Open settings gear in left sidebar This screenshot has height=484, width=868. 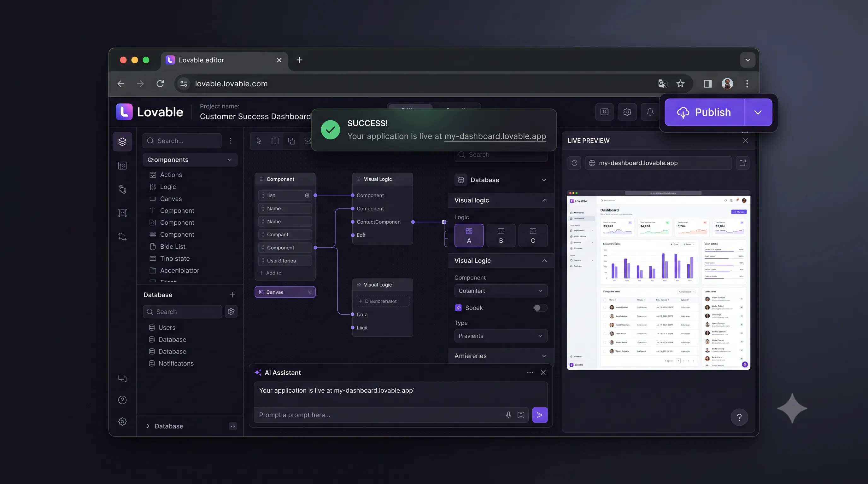pos(122,421)
